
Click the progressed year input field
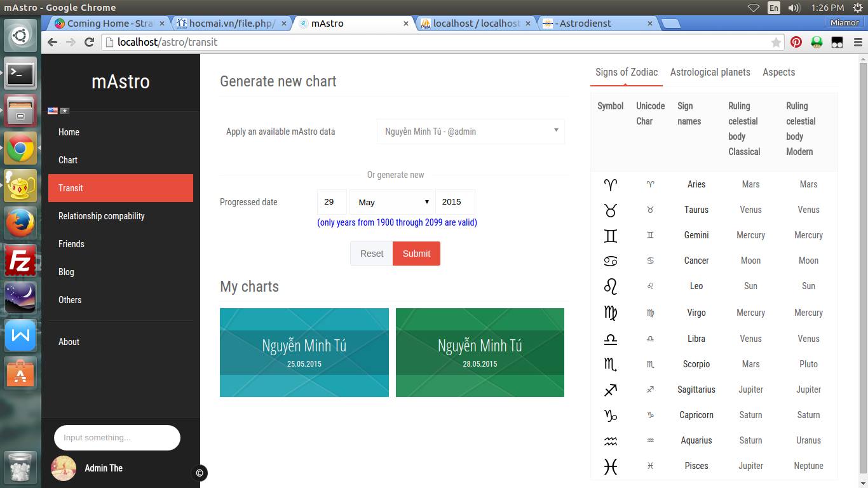pyautogui.click(x=454, y=202)
